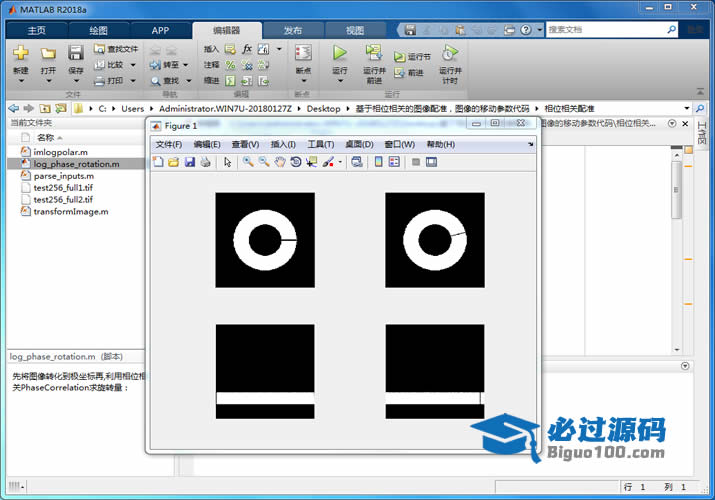This screenshot has width=715, height=500.
Task: Click the up-one-folder icon
Action: click(x=45, y=108)
